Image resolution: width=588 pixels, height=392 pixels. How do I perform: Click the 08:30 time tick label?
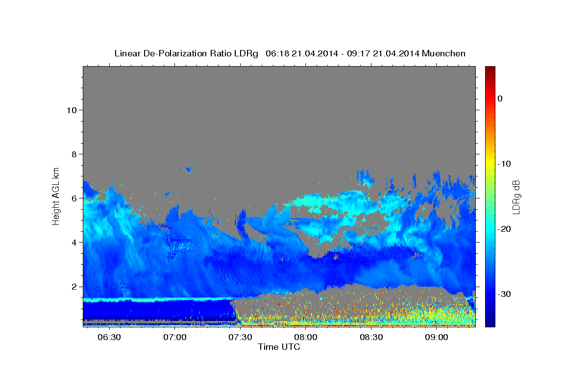click(x=371, y=338)
